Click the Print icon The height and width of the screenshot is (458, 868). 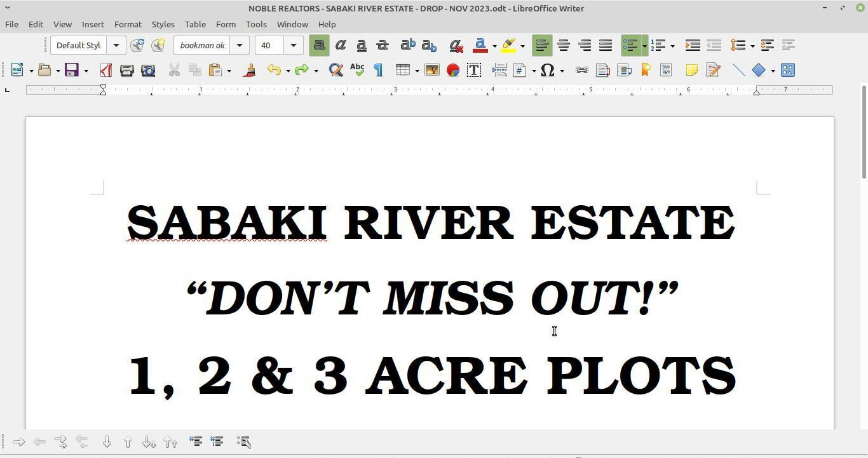tap(127, 70)
